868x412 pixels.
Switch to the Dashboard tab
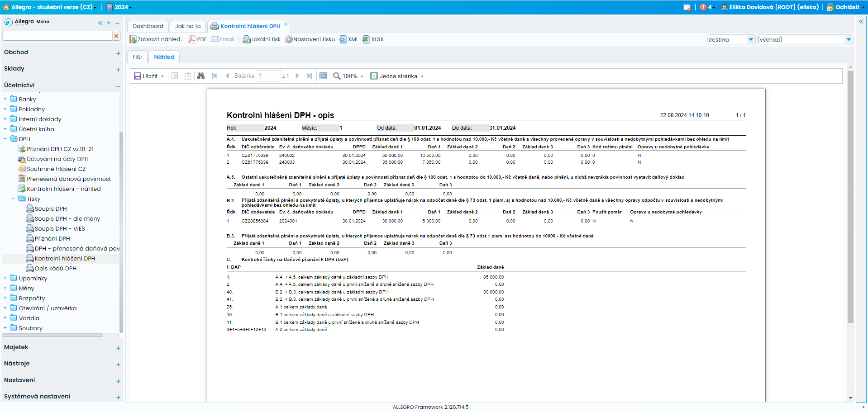pos(148,26)
